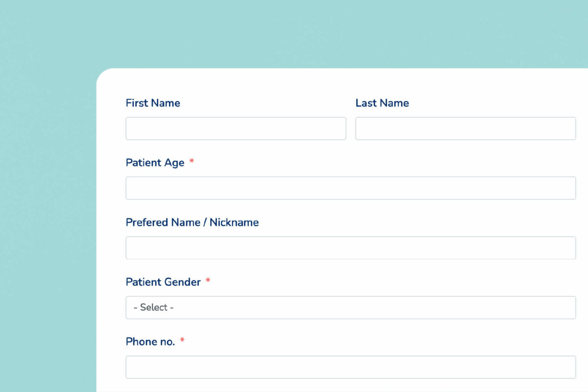
Task: Click the 'First Name' label
Action: coord(153,103)
